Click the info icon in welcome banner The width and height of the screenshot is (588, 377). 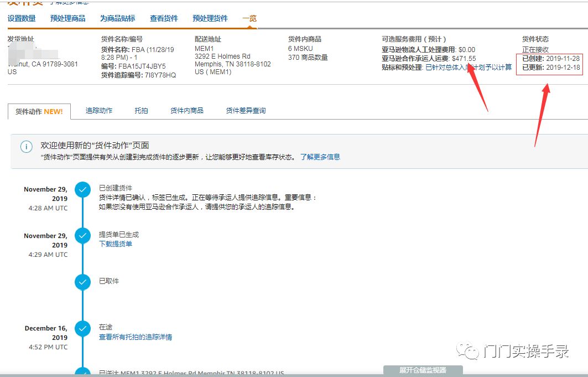tap(26, 146)
